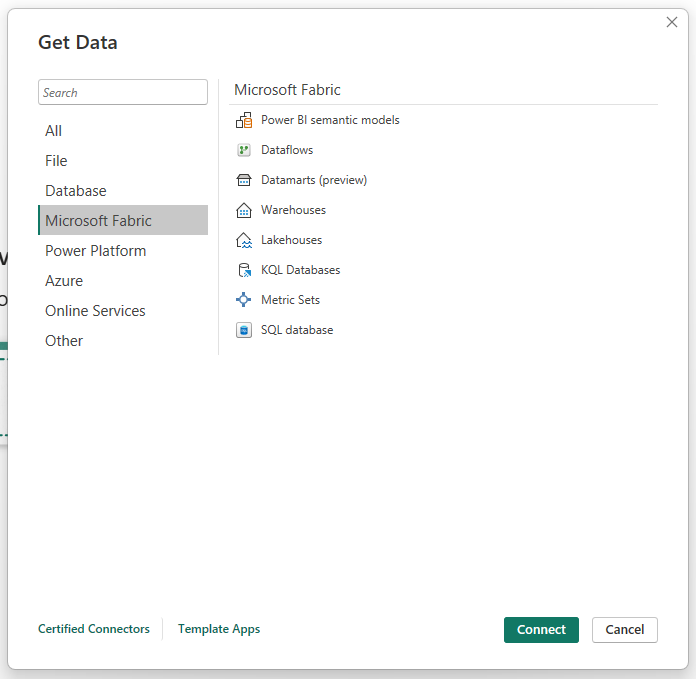Select the 'Power BI semantic models' label

click(330, 120)
